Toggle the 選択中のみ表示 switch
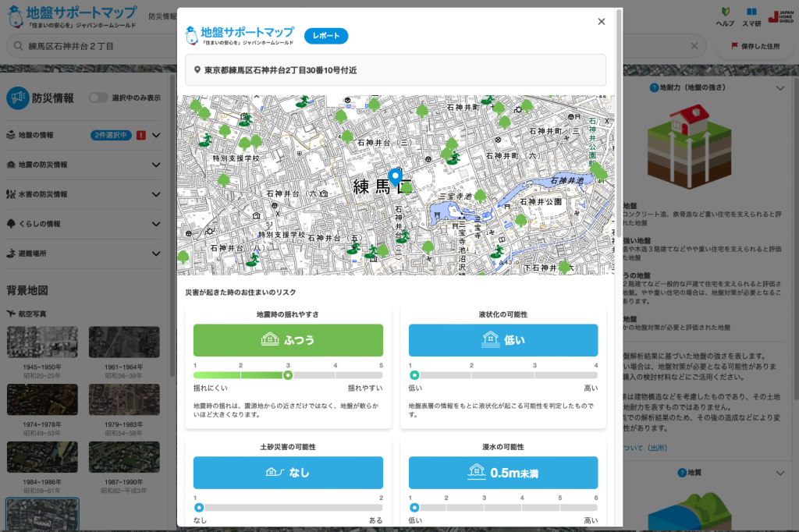799x532 pixels. click(98, 98)
